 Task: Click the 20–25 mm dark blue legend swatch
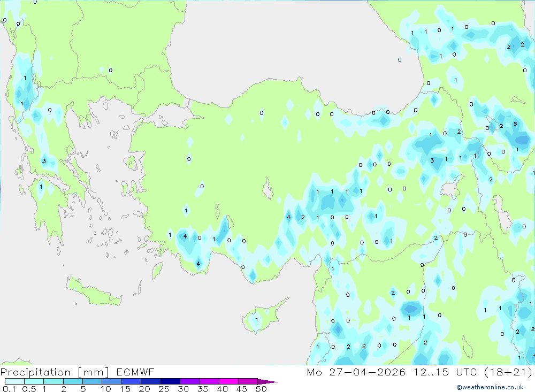[x=150, y=381]
